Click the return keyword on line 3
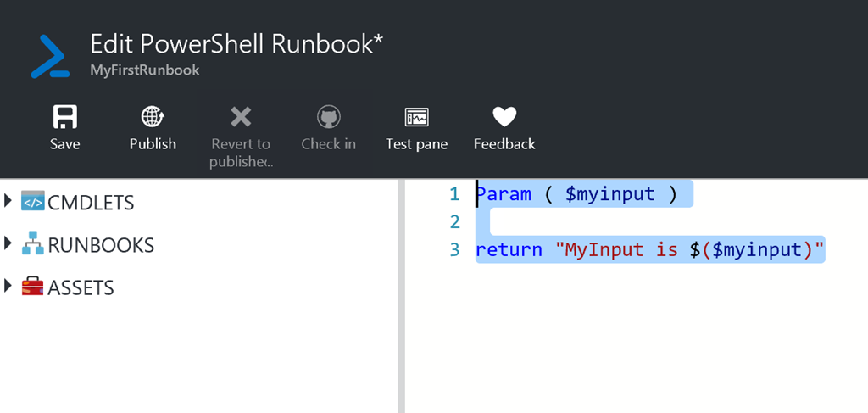868x413 pixels. point(509,249)
